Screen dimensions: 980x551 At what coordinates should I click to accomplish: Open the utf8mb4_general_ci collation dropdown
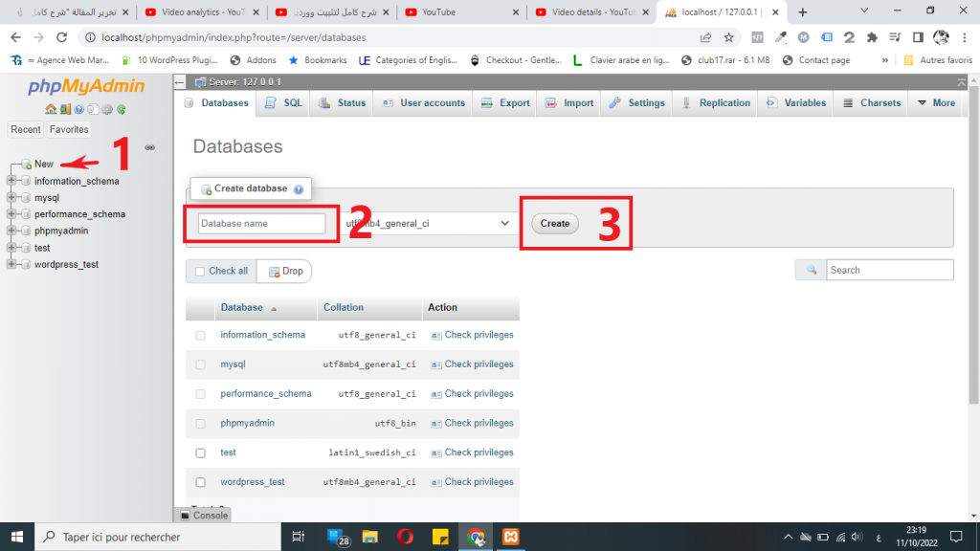tap(428, 223)
